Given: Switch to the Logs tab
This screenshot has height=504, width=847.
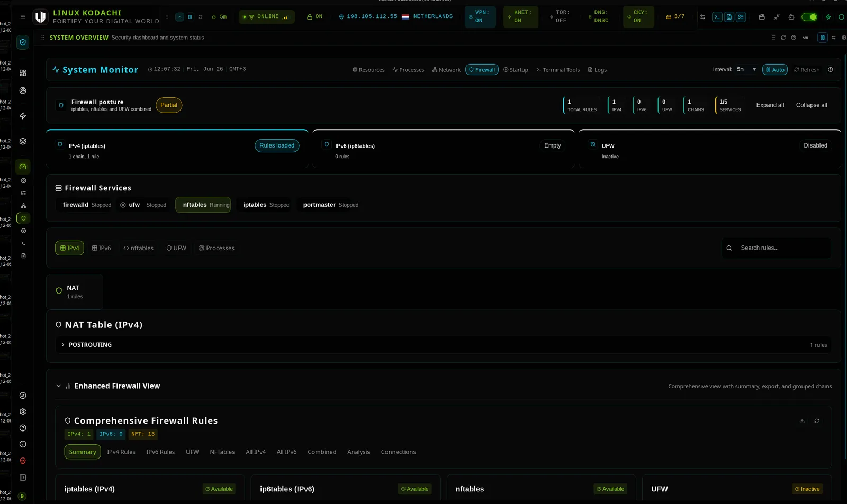Looking at the screenshot, I should (x=597, y=70).
